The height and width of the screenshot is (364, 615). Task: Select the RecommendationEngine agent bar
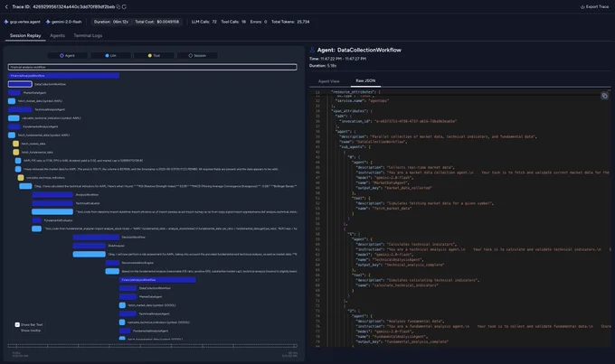click(x=112, y=263)
